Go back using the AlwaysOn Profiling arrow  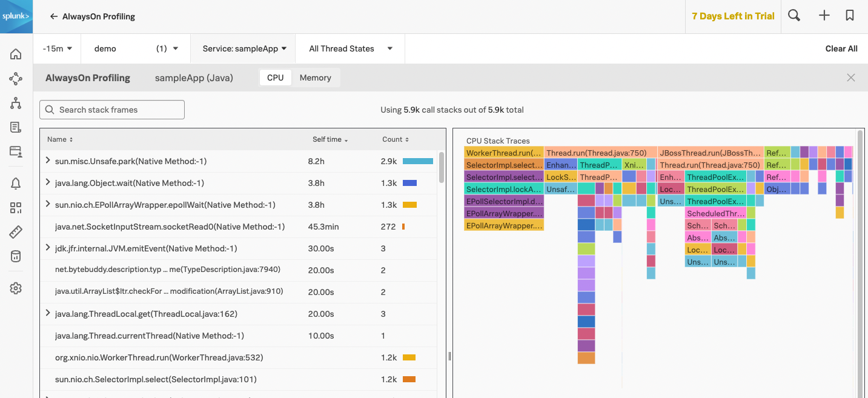54,17
